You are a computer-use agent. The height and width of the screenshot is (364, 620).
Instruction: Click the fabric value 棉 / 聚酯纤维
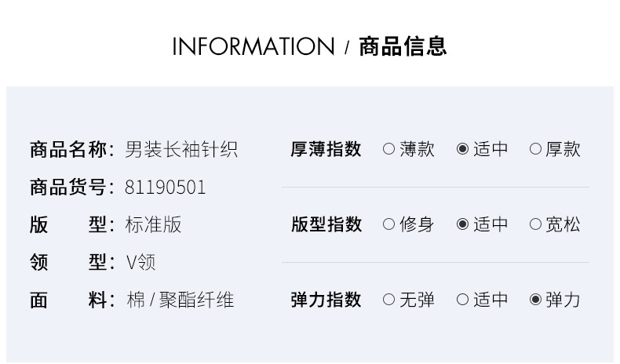180,300
